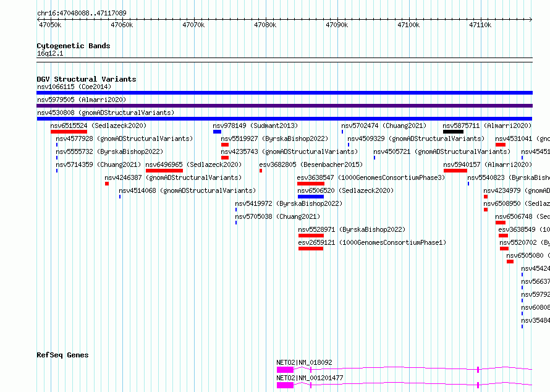
Task: Open nsv5875711 (Almarri2020) variant label
Action: [x=487, y=126]
